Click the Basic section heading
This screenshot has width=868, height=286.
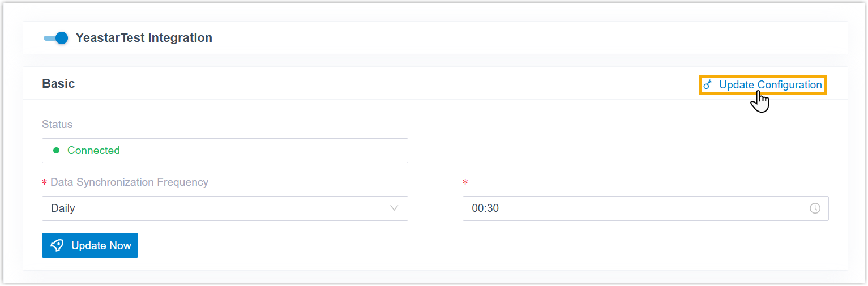pyautogui.click(x=58, y=84)
